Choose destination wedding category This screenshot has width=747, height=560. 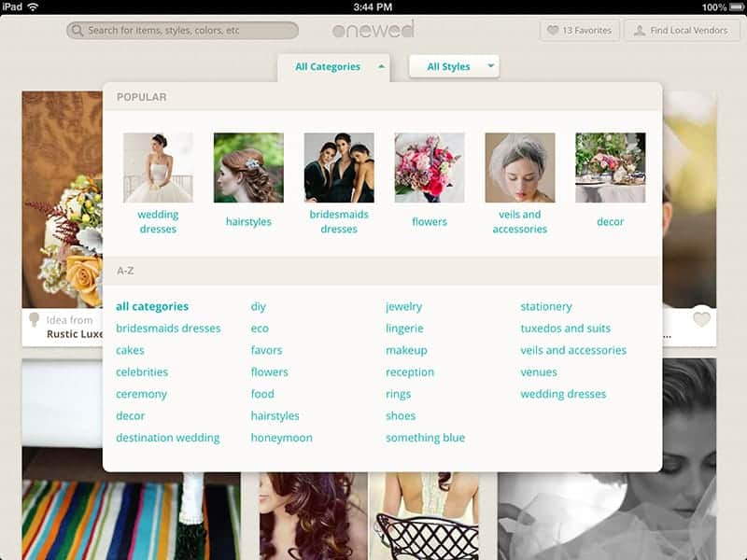168,438
